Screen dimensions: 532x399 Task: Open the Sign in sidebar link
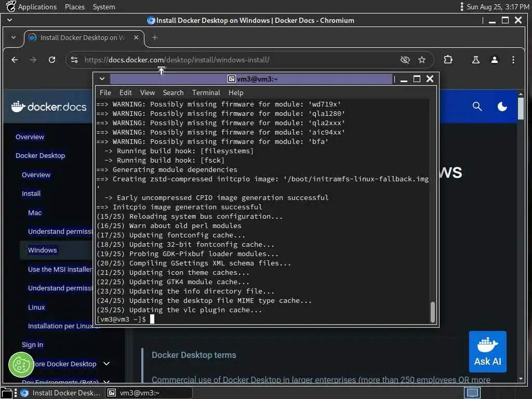32,345
